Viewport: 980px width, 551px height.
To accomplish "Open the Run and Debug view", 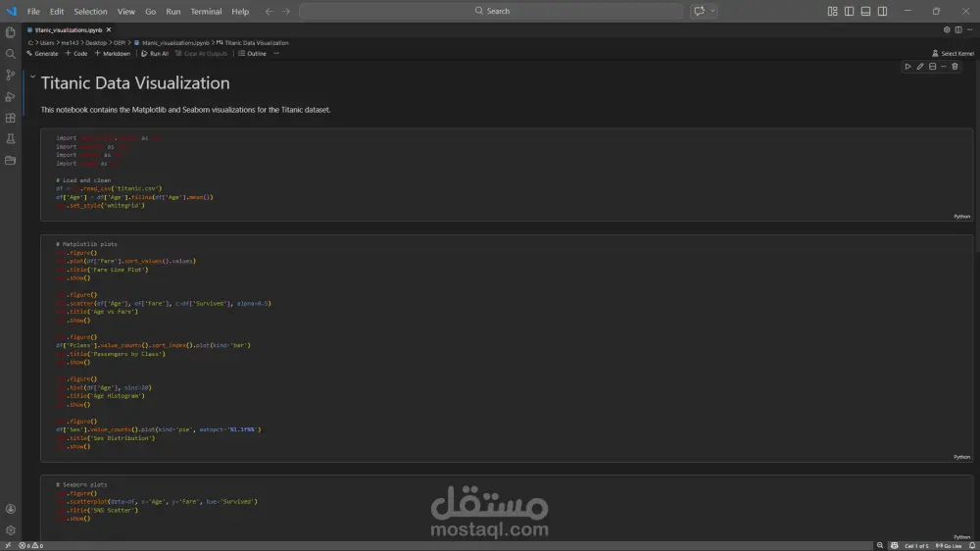I will [x=11, y=96].
